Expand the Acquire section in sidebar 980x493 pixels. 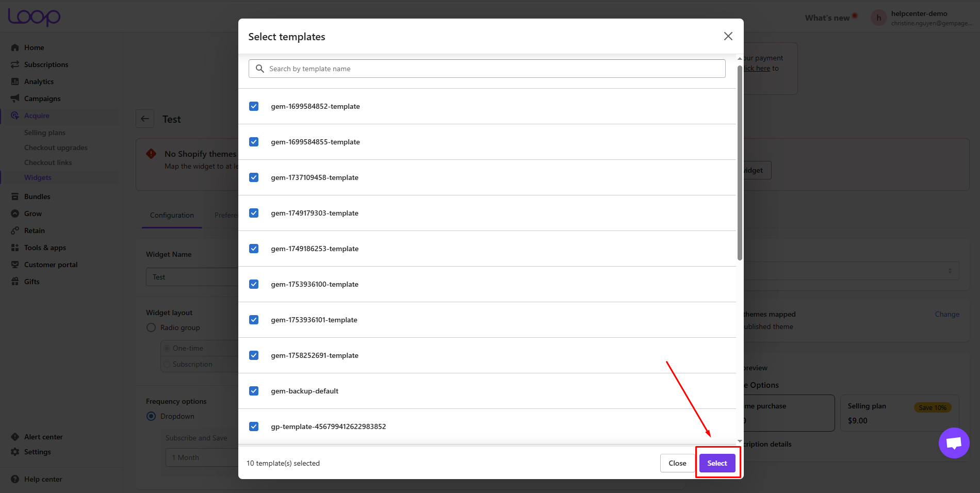[x=37, y=116]
